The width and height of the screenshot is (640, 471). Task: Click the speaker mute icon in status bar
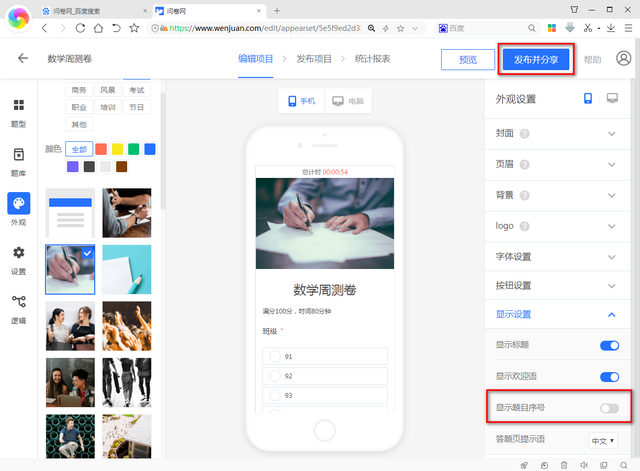[x=584, y=465]
